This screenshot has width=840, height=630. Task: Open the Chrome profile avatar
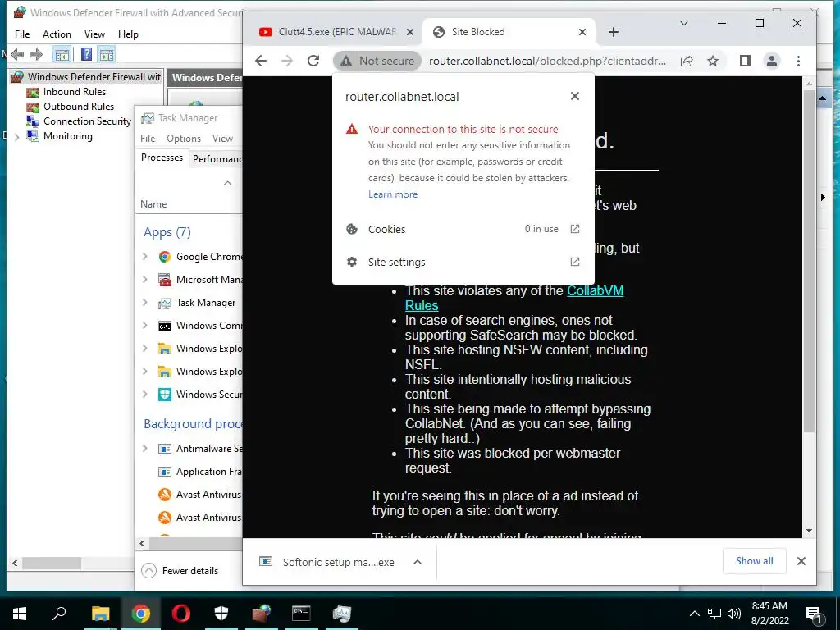point(771,61)
